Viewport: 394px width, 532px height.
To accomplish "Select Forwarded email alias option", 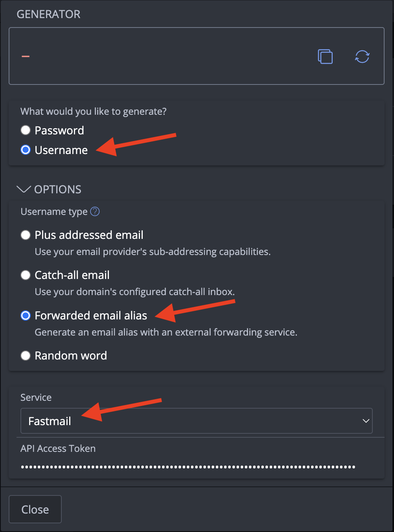I will tap(25, 316).
